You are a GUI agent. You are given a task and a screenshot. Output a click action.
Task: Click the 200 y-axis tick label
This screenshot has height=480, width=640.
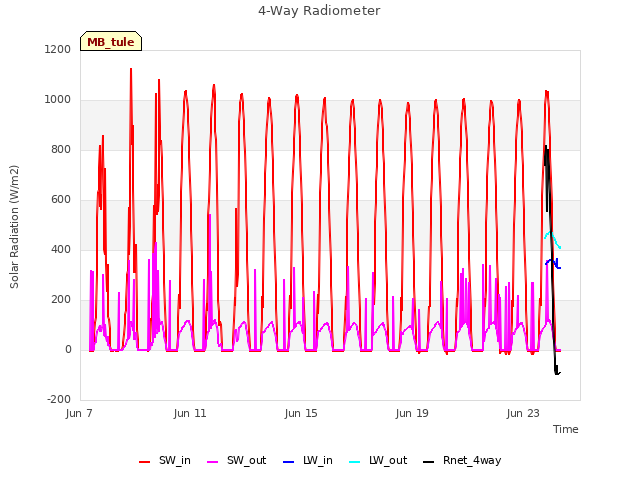61,300
